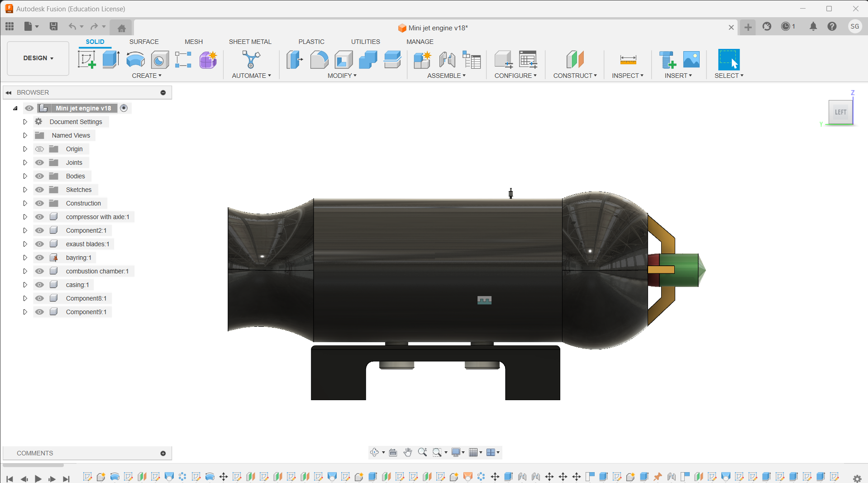Image resolution: width=868 pixels, height=483 pixels.
Task: Click the Offset Plane construct icon
Action: coord(575,60)
